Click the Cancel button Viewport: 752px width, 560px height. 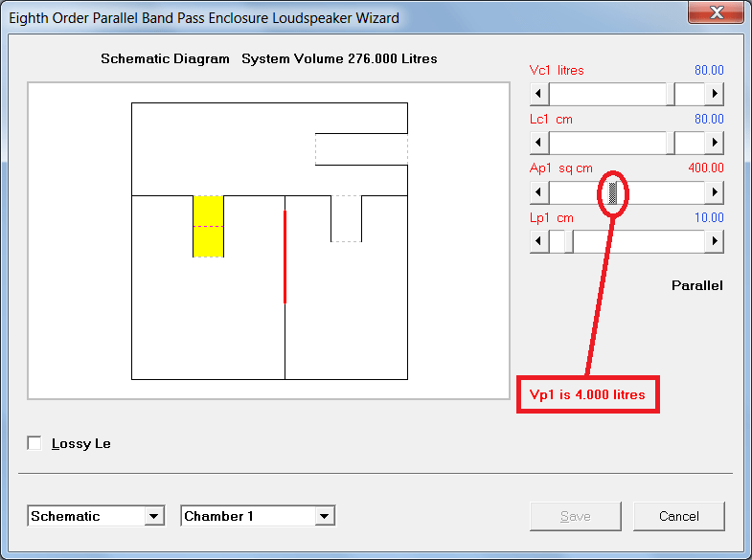(x=678, y=516)
